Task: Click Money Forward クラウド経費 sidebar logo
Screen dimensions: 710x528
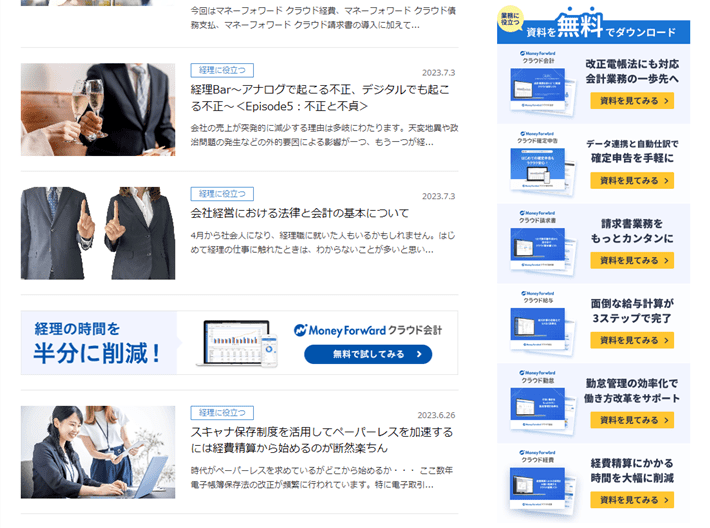Action: (538, 456)
